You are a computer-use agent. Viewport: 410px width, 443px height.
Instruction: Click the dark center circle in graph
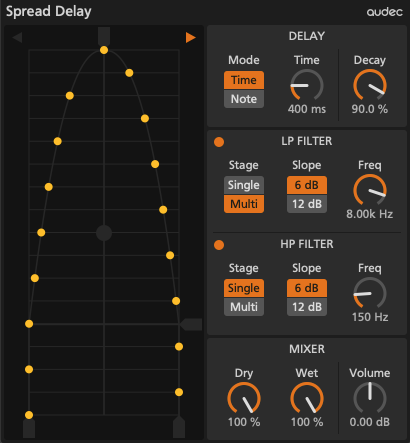click(x=104, y=233)
